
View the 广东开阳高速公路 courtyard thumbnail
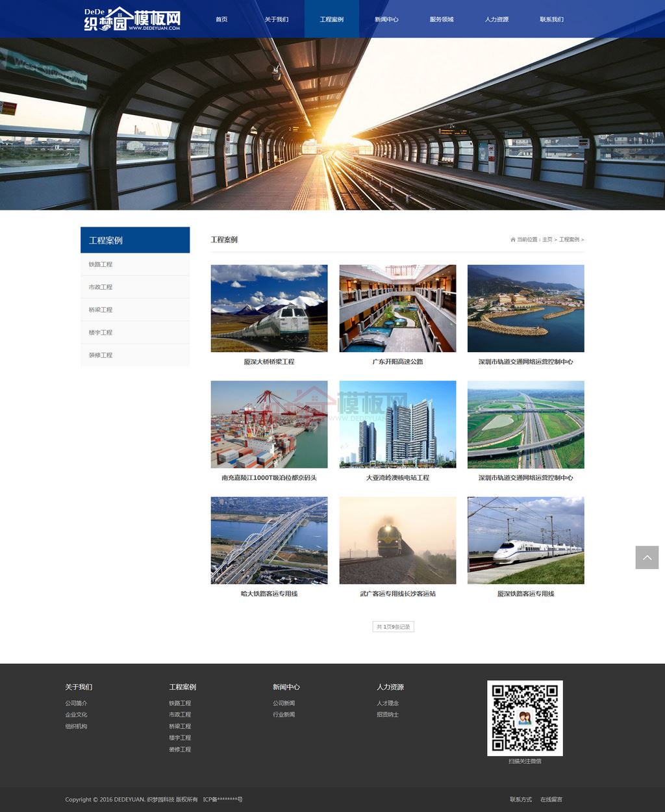397,308
